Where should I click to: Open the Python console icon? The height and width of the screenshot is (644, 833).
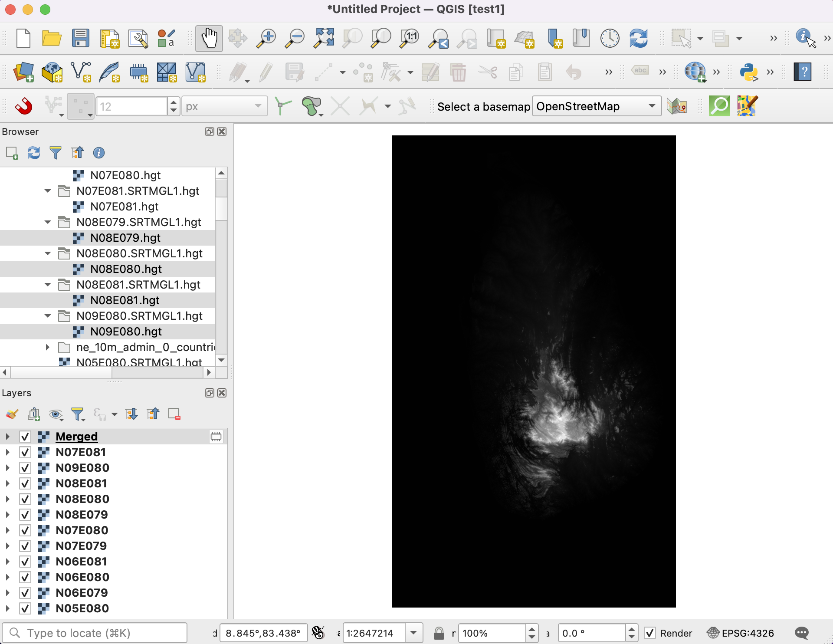point(749,72)
